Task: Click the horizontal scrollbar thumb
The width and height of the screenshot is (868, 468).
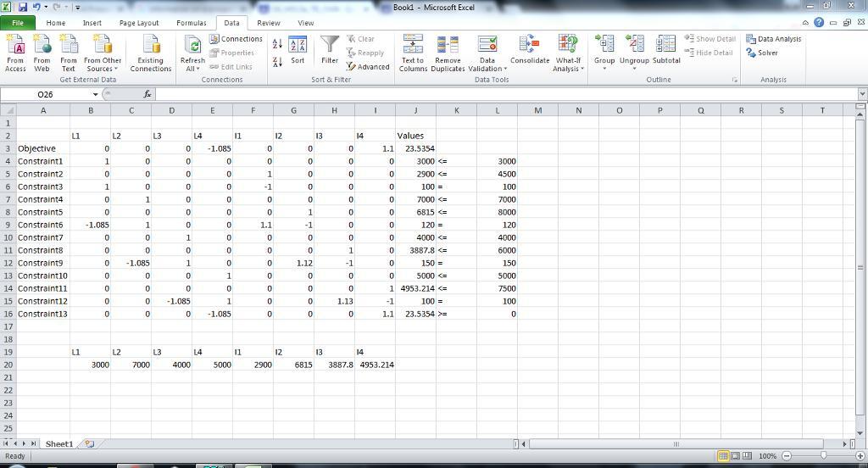Action: pos(676,443)
